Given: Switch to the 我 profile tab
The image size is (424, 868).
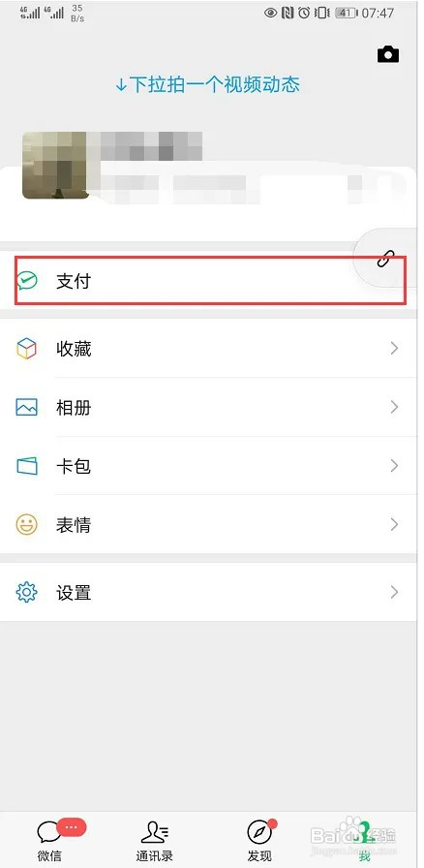Looking at the screenshot, I should click(364, 840).
